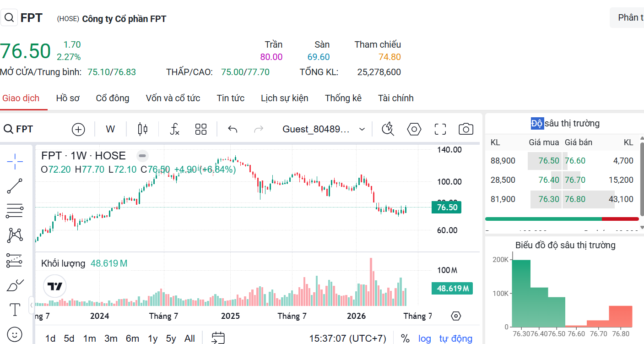Click the buy/sell ratio bar in market depth
The image size is (644, 344).
(x=562, y=219)
